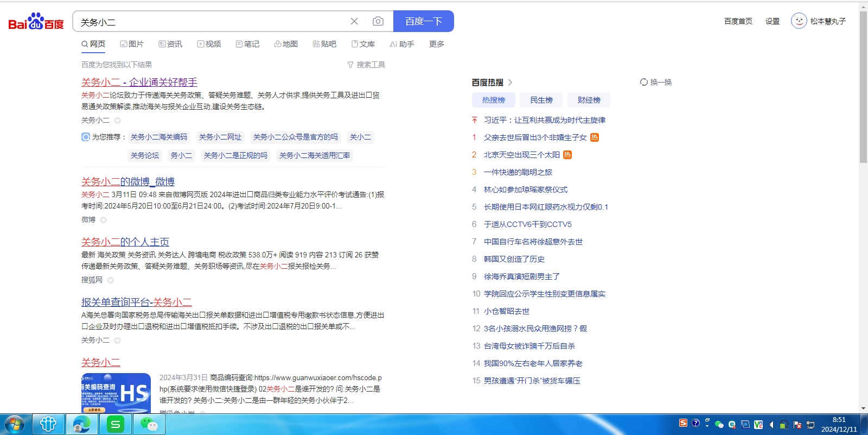The image size is (868, 435).
Task: Expand the arrow beside the 报关单查询平台 result's source
Action: 117,341
